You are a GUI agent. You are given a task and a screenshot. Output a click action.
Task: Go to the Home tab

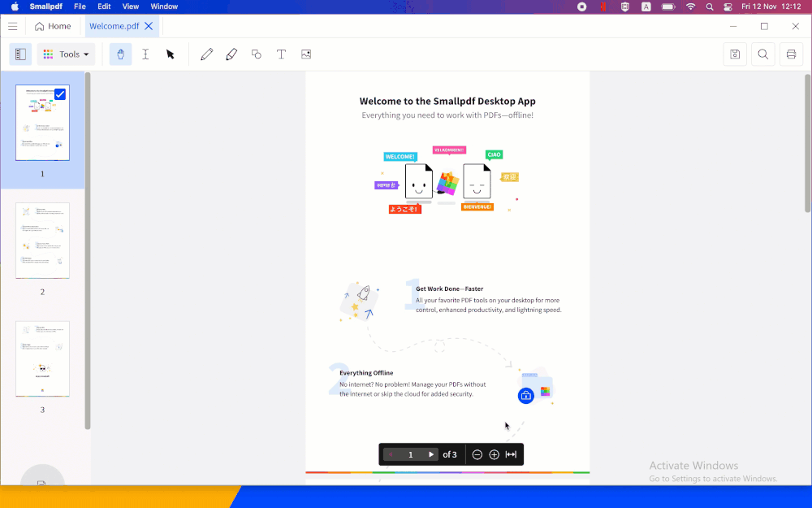[x=53, y=26]
